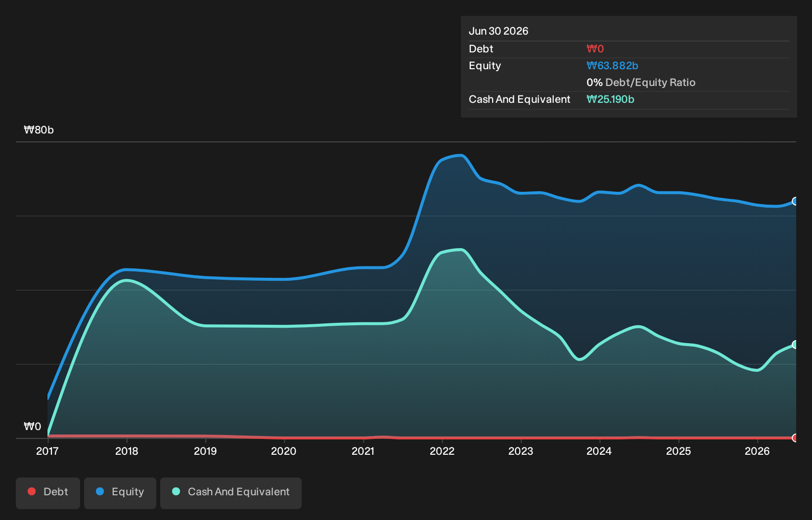Image resolution: width=812 pixels, height=520 pixels.
Task: Click the 2019 x-axis label
Action: coord(205,451)
